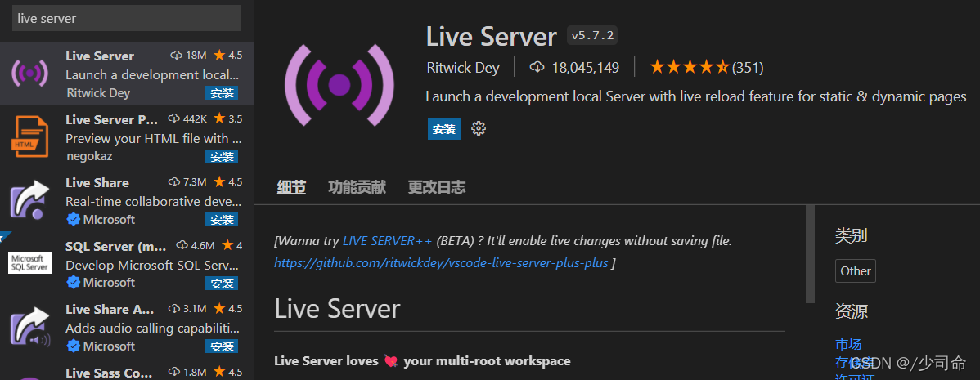The height and width of the screenshot is (380, 980).
Task: Click the 'Launch a development local Server' header description
Action: 696,96
